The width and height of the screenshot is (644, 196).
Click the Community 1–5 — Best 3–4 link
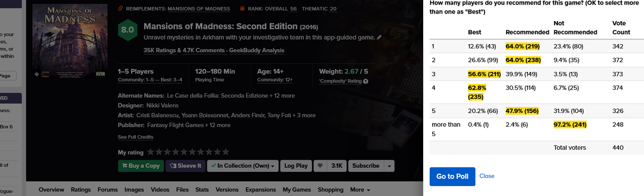pos(150,80)
